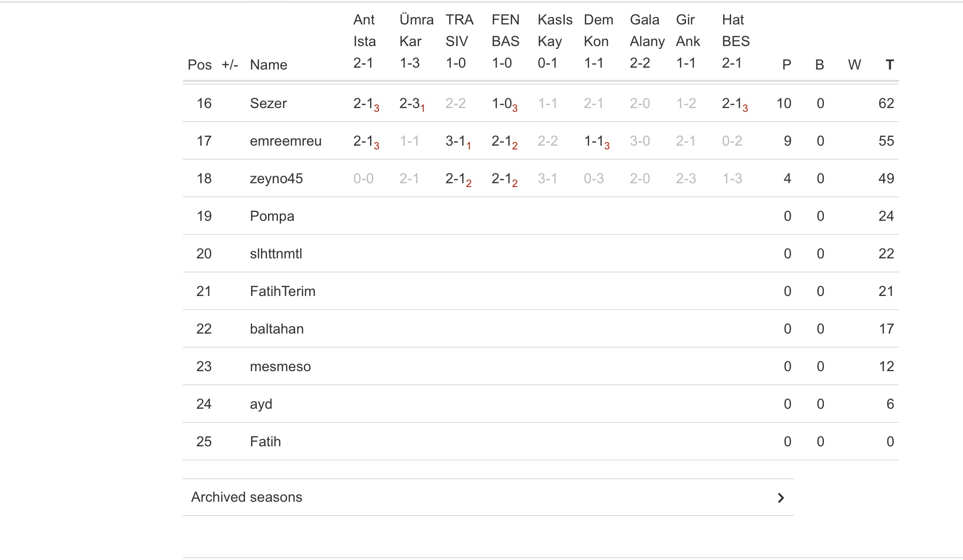Image resolution: width=963 pixels, height=560 pixels.
Task: Click the ayd player name
Action: [261, 404]
